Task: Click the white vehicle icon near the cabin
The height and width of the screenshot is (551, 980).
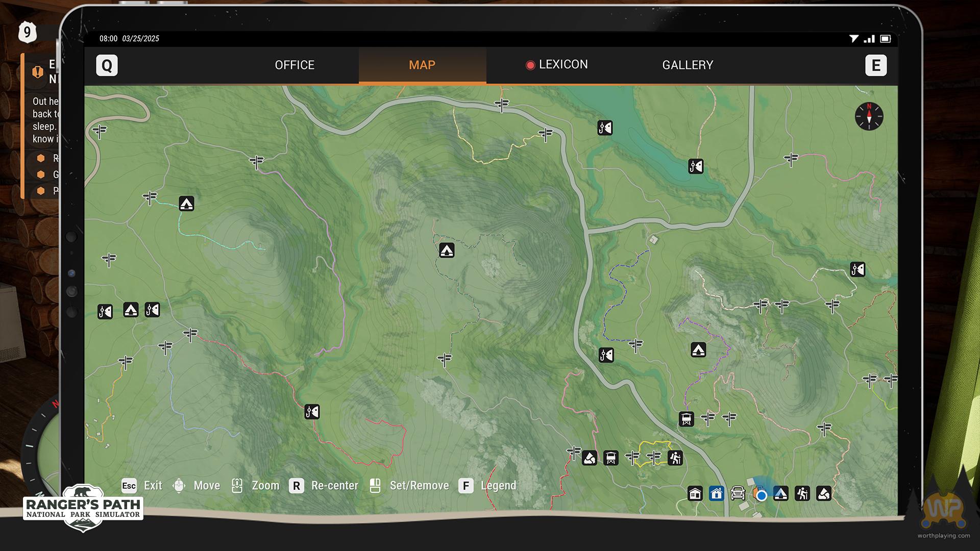Action: 738,494
